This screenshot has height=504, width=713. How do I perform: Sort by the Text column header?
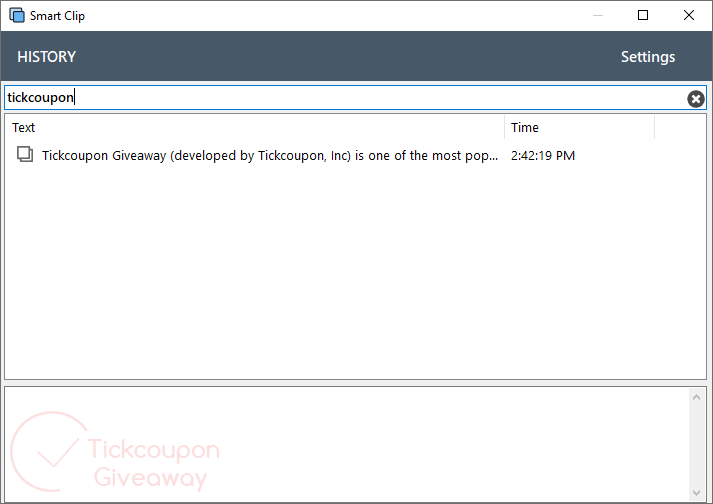coord(255,127)
